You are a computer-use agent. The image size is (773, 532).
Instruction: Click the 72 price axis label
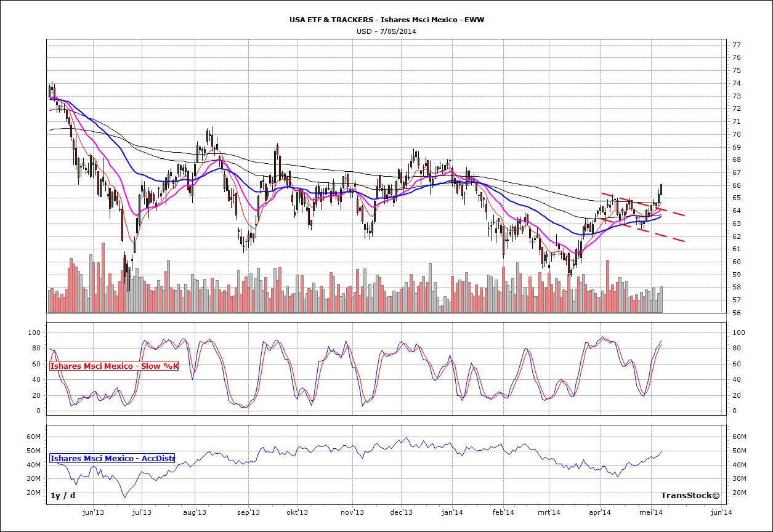[x=737, y=109]
